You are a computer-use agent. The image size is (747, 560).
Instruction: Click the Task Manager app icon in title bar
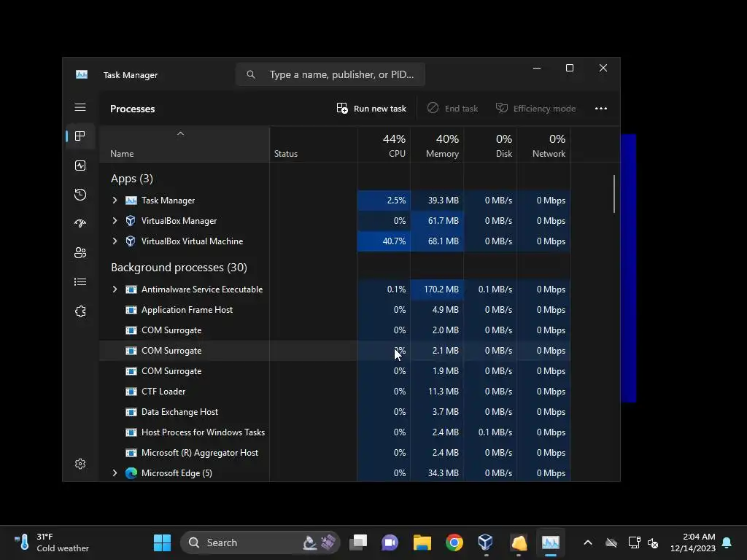tap(82, 75)
